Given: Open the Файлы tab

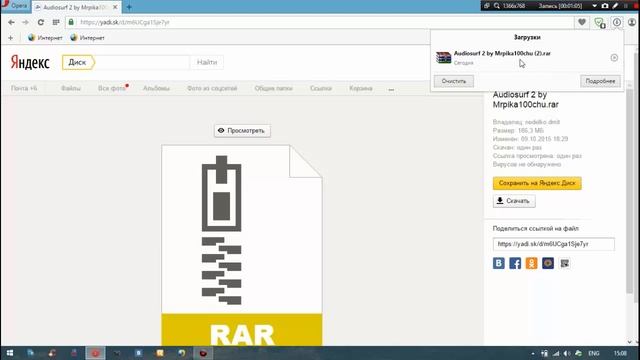Looking at the screenshot, I should pyautogui.click(x=71, y=88).
